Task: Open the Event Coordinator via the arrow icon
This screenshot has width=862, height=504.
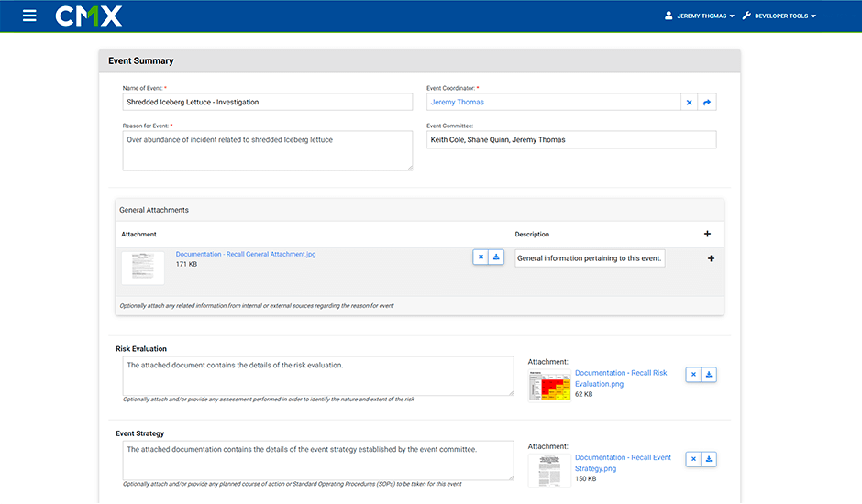Action: coord(707,103)
